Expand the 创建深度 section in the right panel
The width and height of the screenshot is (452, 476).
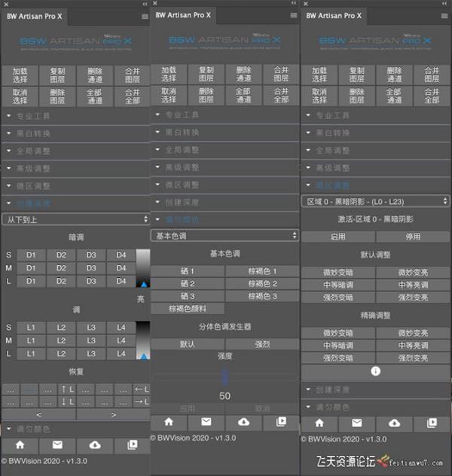point(375,390)
